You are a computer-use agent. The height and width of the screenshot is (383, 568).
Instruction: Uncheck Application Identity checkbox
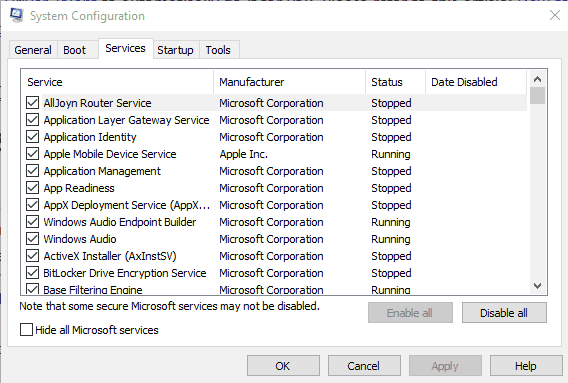(x=33, y=137)
